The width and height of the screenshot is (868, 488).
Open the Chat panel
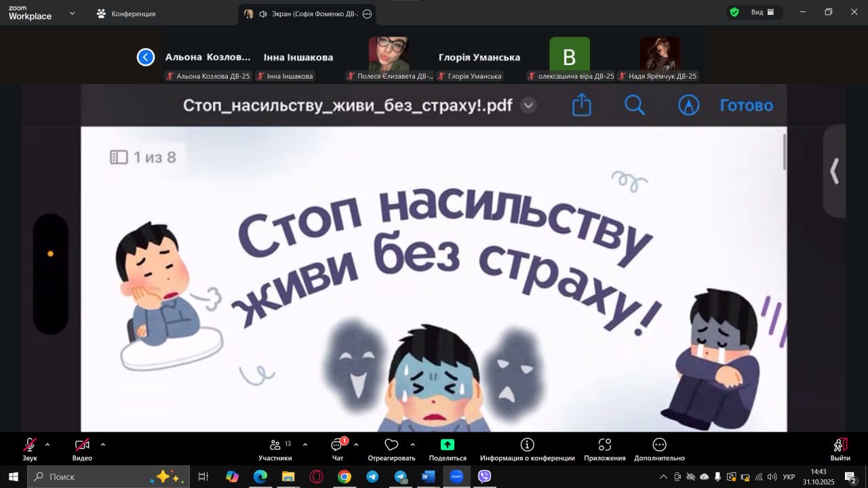(x=337, y=449)
